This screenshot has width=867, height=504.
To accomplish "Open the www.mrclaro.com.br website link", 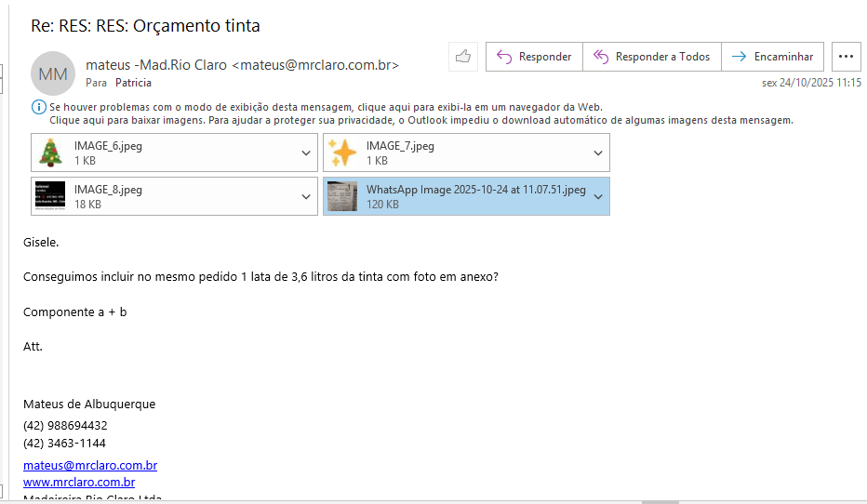I will (79, 483).
